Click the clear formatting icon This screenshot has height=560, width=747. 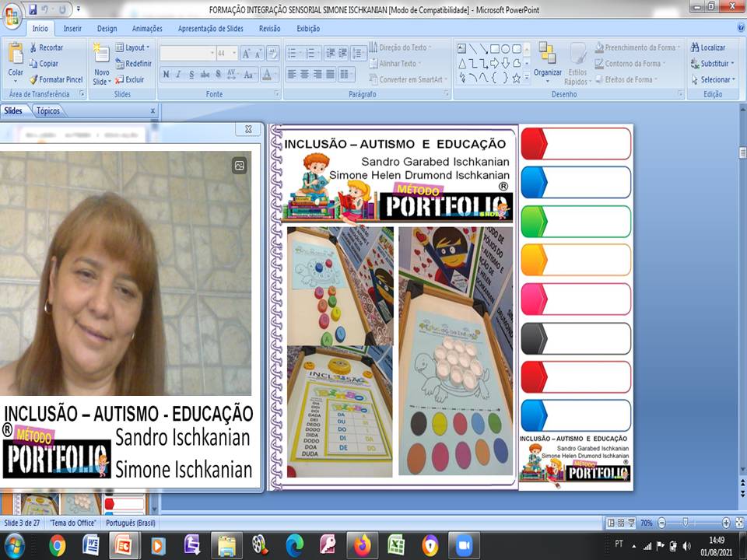(x=273, y=54)
